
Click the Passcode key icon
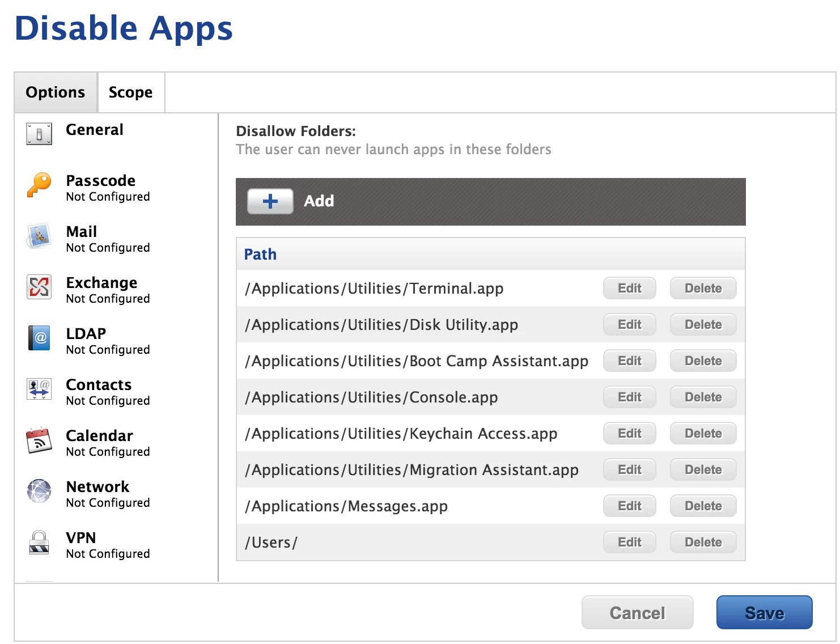coord(39,185)
